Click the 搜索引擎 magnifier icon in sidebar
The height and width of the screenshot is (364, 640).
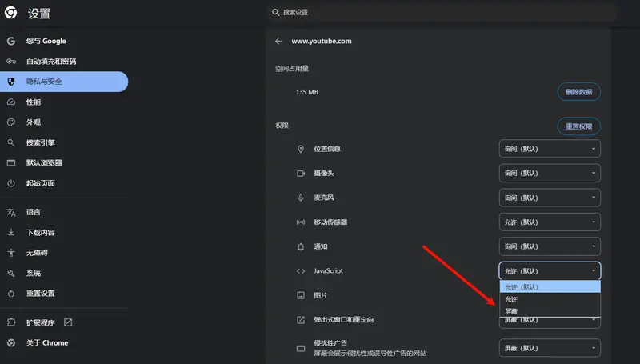pos(11,142)
